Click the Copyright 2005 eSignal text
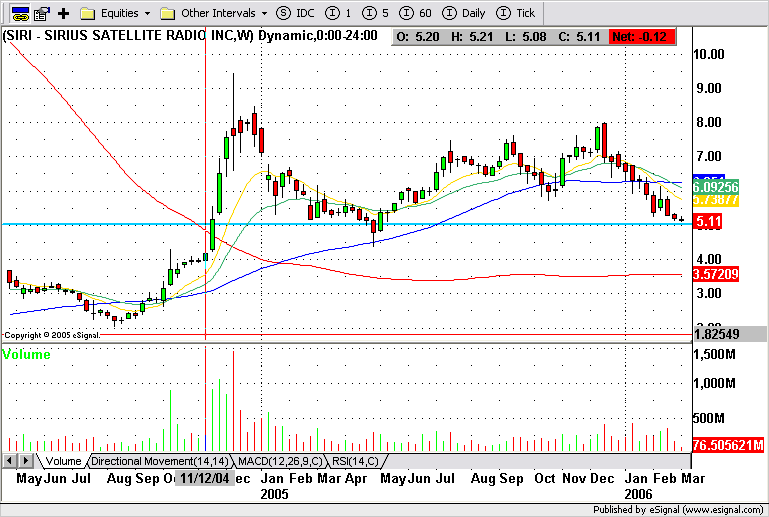Screen dimensions: 769x517 coord(52,335)
